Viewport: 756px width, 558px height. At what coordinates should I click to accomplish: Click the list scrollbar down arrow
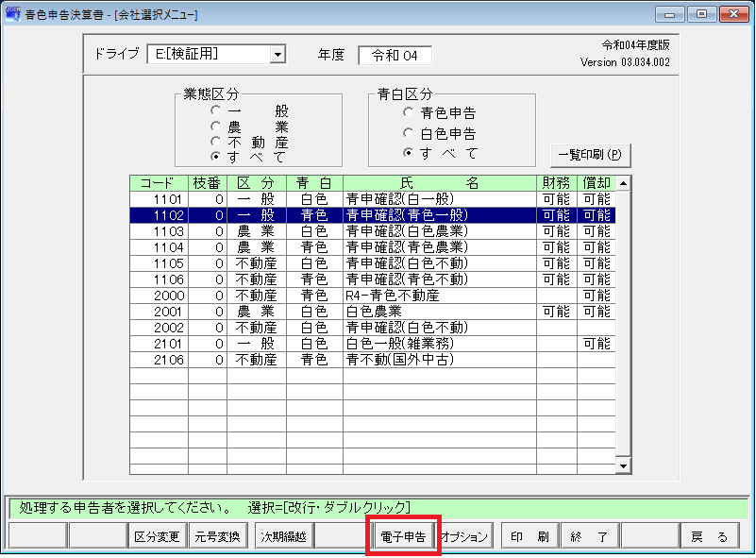coord(624,465)
